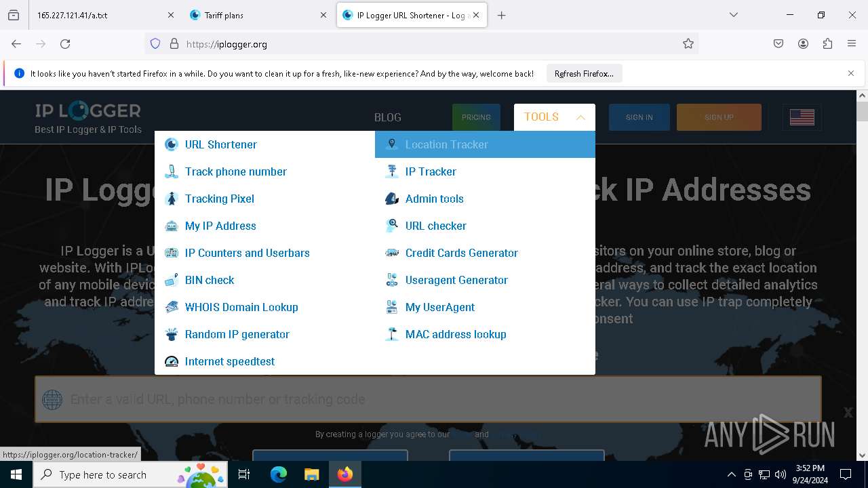Open recent browsing view icon in tab bar
The height and width of the screenshot is (488, 868).
14,15
